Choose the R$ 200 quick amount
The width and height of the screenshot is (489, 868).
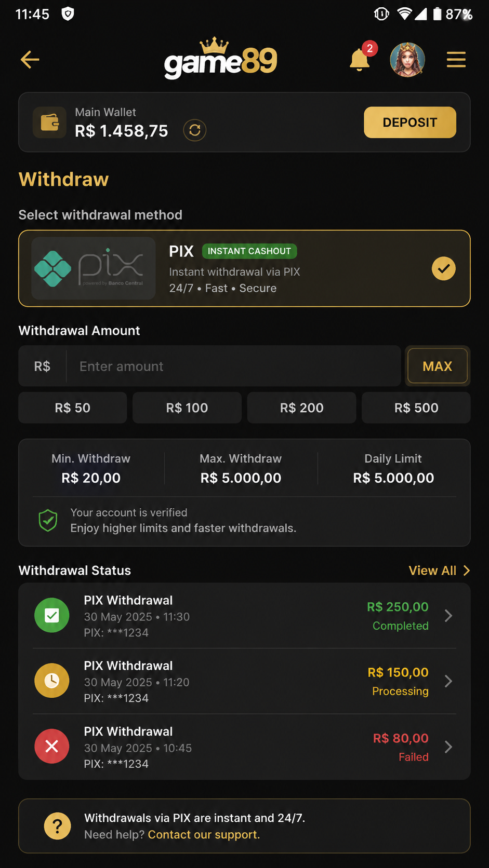[x=302, y=408]
